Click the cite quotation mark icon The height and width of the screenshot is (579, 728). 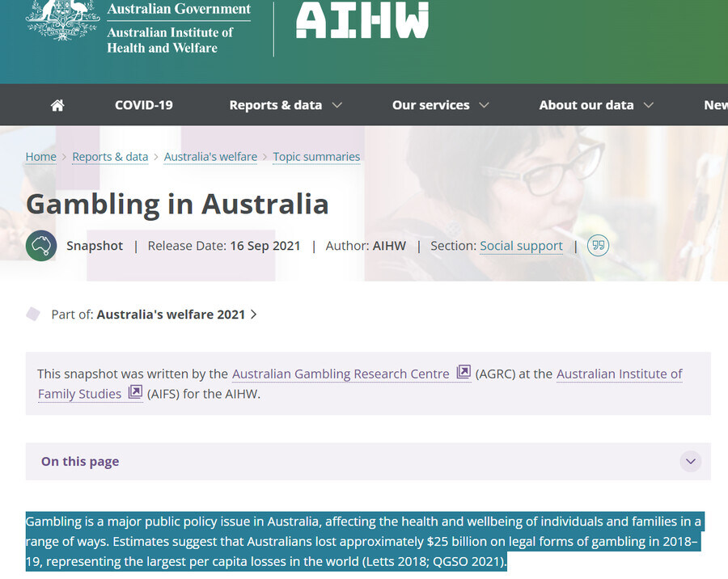(598, 246)
